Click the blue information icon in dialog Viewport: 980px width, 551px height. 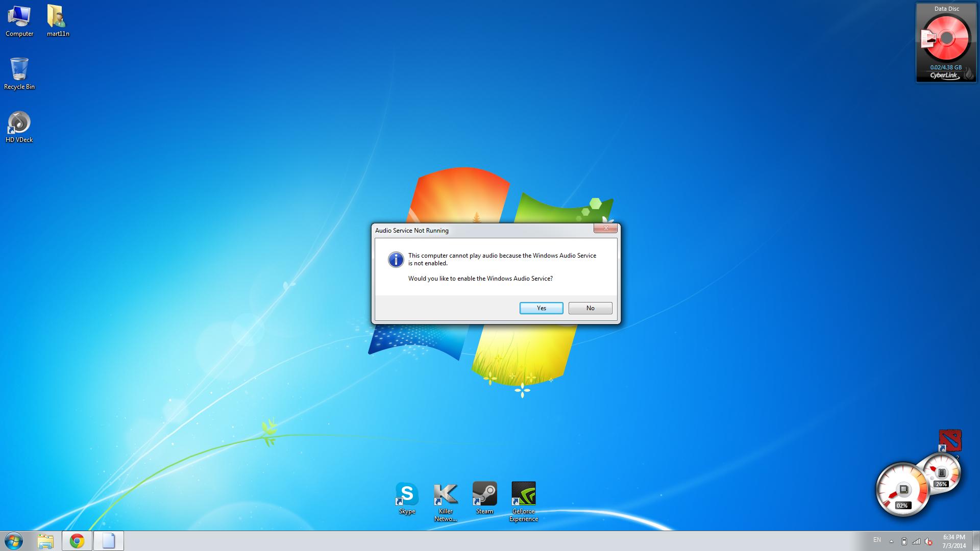tap(396, 259)
